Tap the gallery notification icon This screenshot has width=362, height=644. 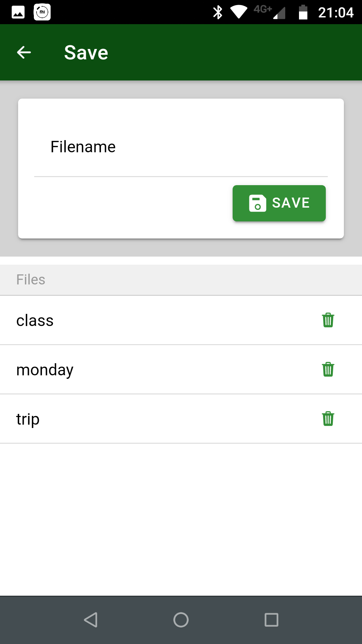click(x=18, y=12)
